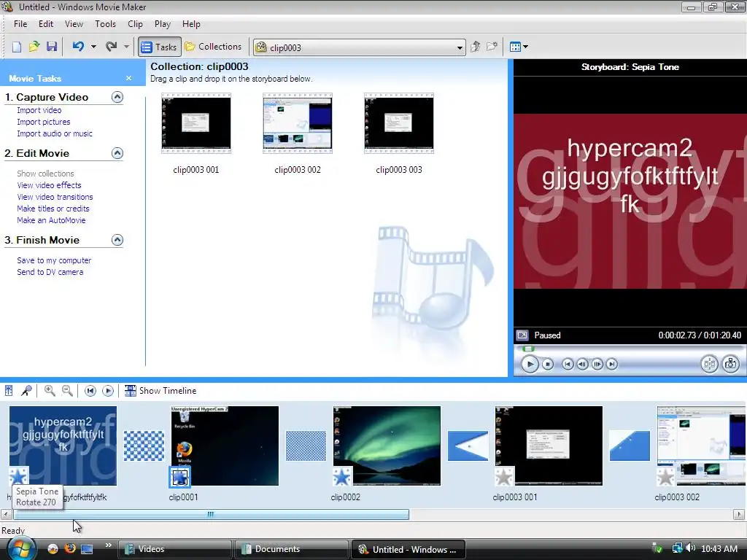Open the Help menu
The width and height of the screenshot is (747, 560).
(191, 24)
